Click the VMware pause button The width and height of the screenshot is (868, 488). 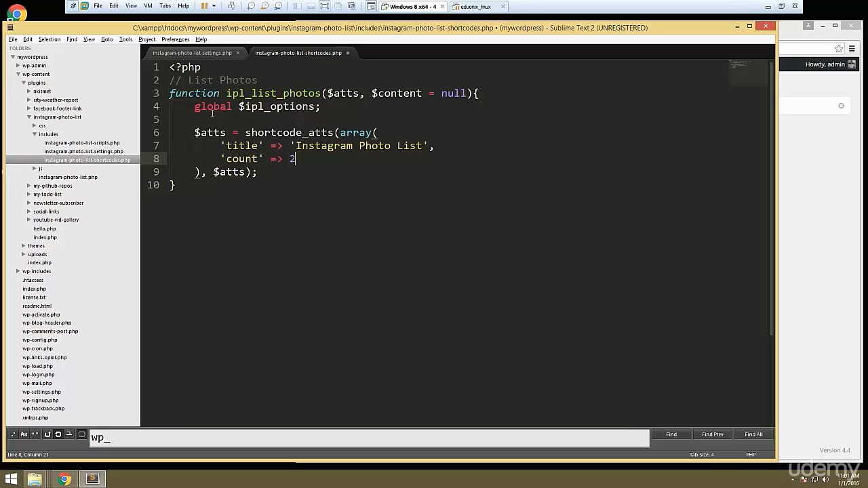[204, 6]
